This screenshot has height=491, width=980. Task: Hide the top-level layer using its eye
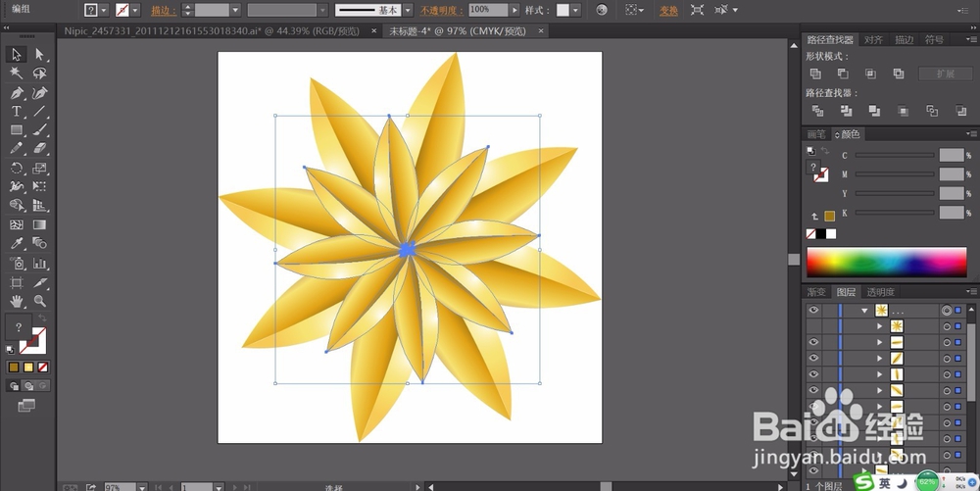[813, 310]
